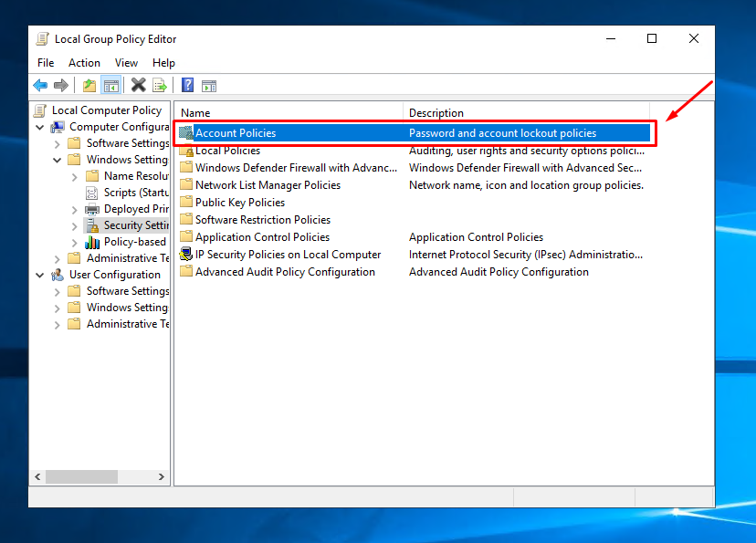Click the Scripts (Startup) document icon
Screen dimensions: 756x543
coord(91,193)
